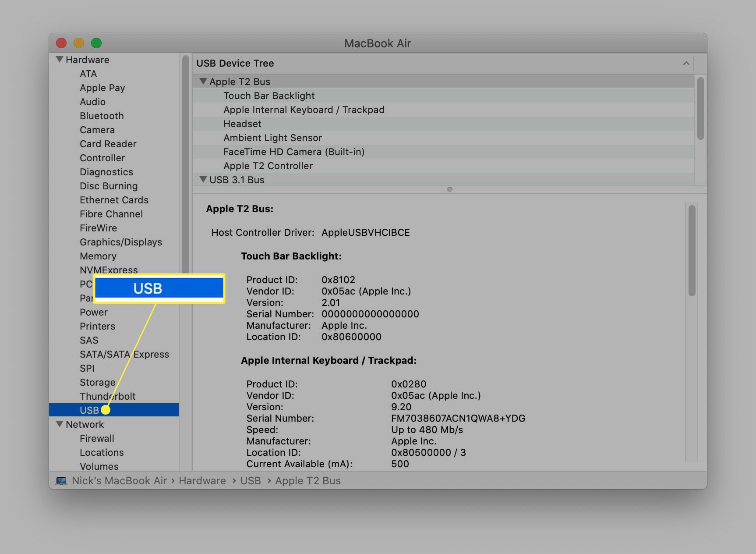Select Apple Pay in the sidebar
This screenshot has height=554, width=756.
[102, 88]
